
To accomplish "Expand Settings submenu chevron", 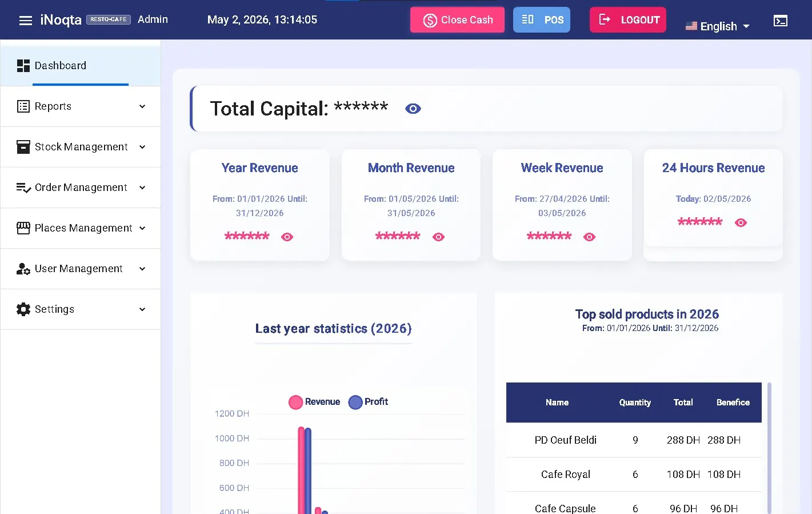I will tap(142, 309).
